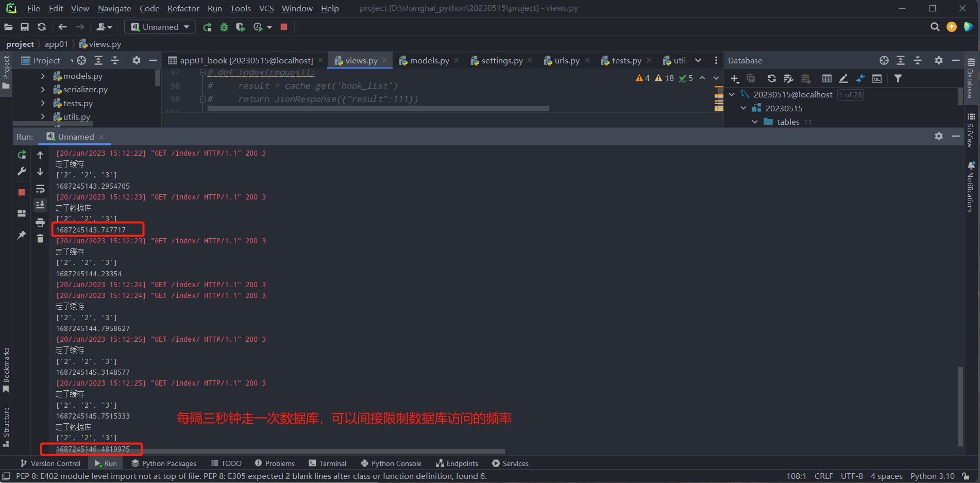Click the Python 3.10 interpreter widget
Viewport: 980px width, 483px height.
(x=932, y=476)
